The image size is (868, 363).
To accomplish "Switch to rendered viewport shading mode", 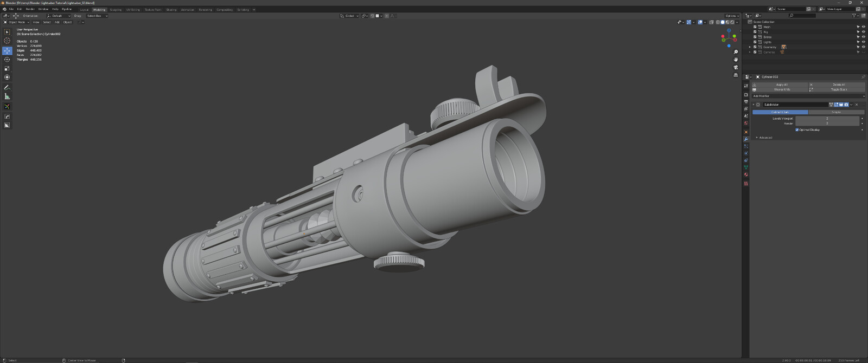I will 732,22.
